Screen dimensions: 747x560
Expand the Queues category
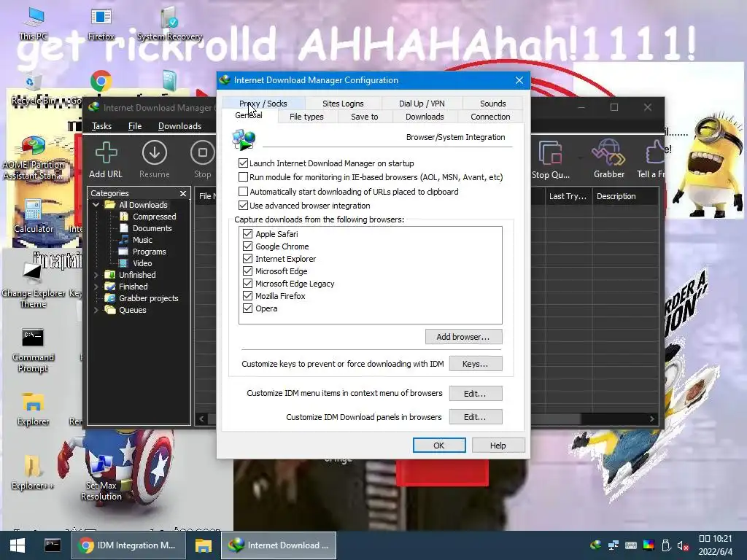96,309
